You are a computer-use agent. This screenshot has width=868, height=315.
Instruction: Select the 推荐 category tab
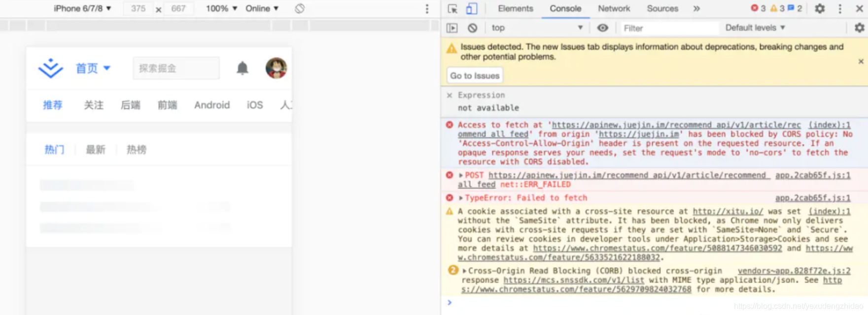coord(53,105)
